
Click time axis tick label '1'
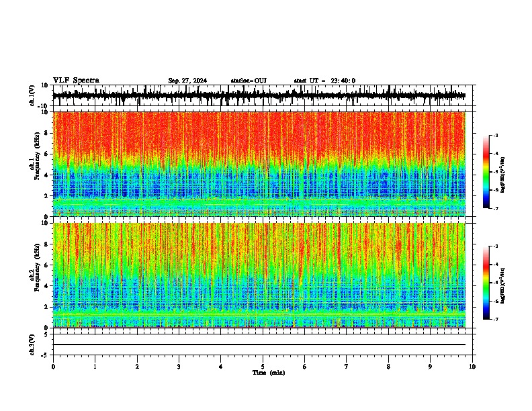click(x=95, y=367)
